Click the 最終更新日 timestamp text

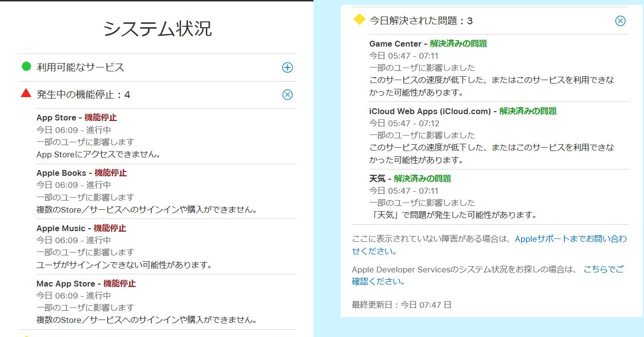(401, 305)
